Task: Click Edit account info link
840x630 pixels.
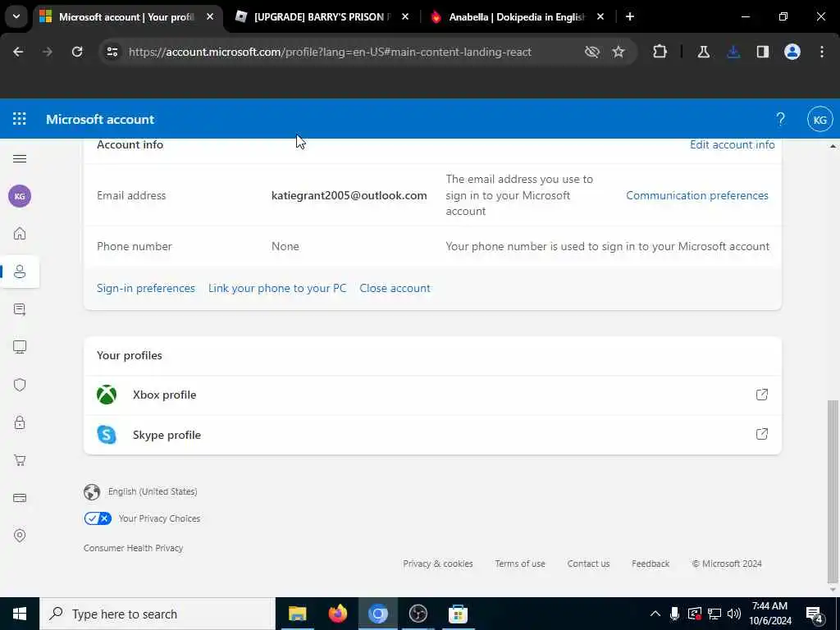Action: (733, 144)
